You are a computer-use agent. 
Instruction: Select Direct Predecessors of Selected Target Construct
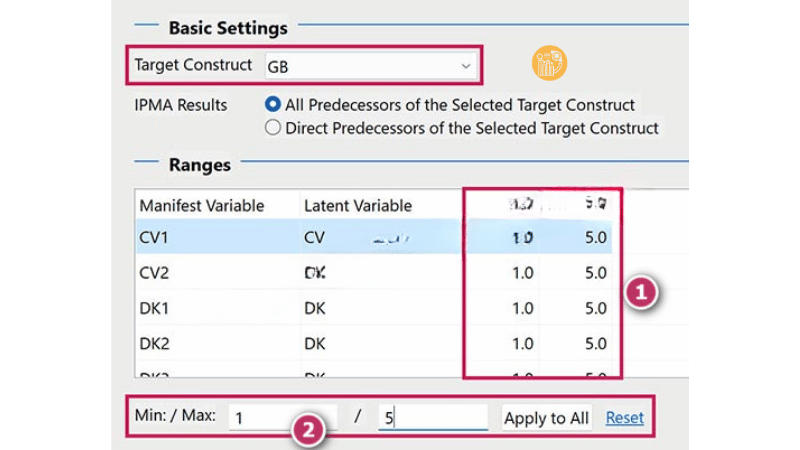point(272,128)
